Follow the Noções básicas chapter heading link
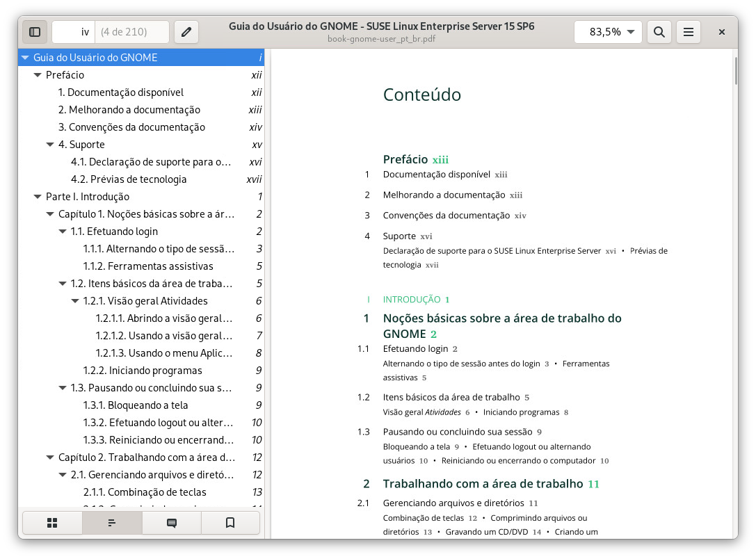Viewport: 756px width, 559px height. pyautogui.click(x=502, y=326)
